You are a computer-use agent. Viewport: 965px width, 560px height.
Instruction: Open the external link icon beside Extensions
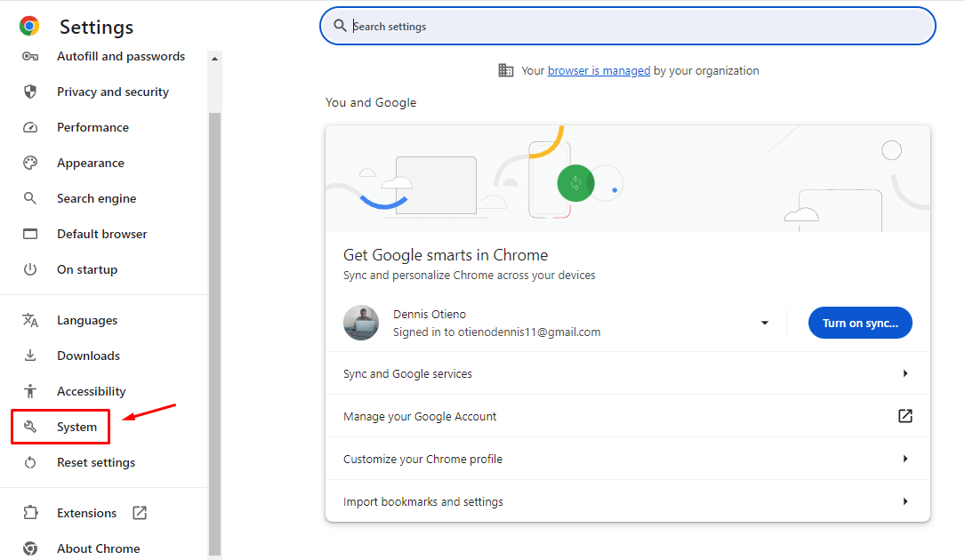[140, 513]
